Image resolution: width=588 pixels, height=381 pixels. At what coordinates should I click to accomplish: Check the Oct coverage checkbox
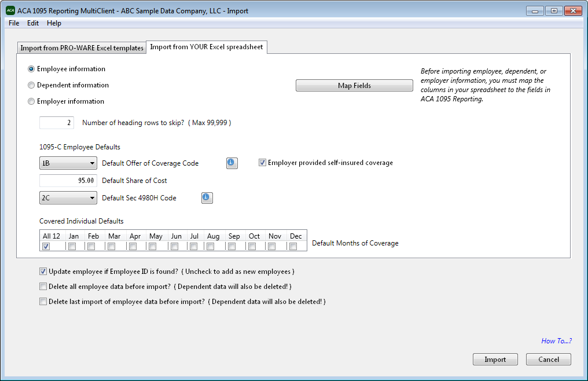(252, 246)
